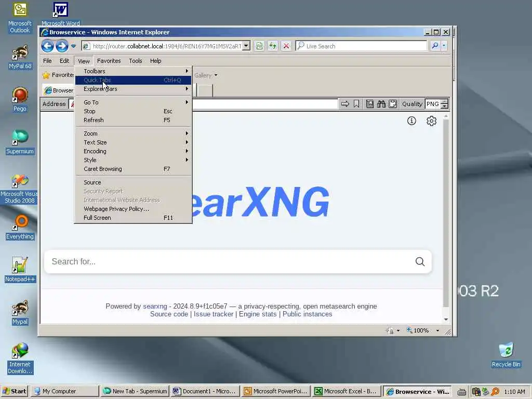Click the red X Stop button
Image resolution: width=532 pixels, height=399 pixels.
click(286, 46)
